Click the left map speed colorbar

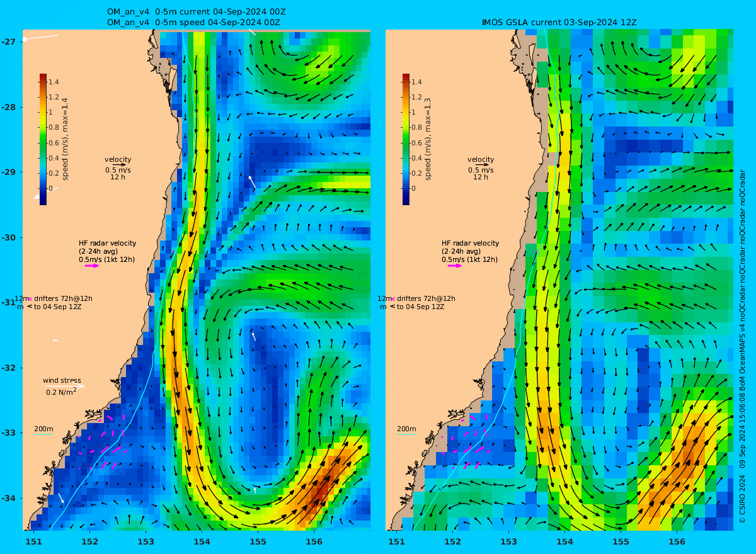point(43,139)
